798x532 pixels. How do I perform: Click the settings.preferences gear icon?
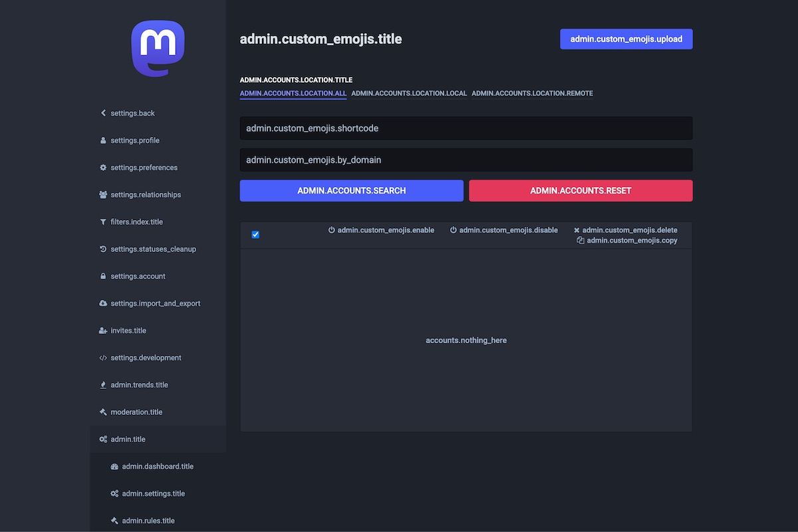pyautogui.click(x=103, y=168)
